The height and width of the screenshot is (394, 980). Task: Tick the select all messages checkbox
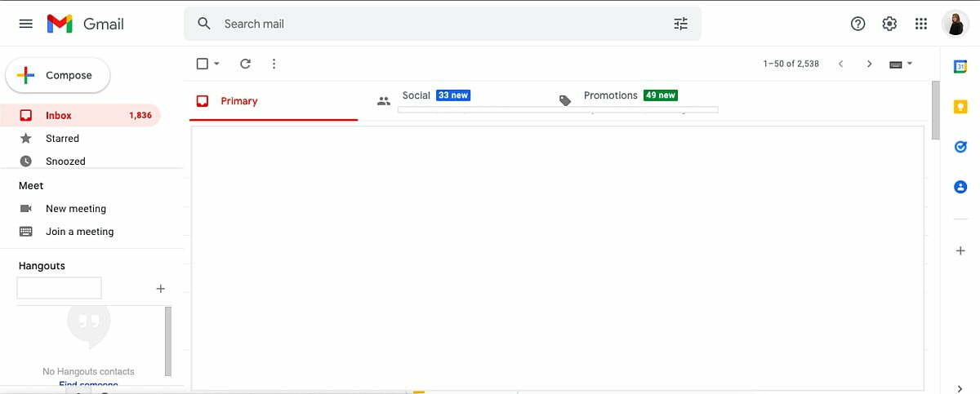pos(203,64)
